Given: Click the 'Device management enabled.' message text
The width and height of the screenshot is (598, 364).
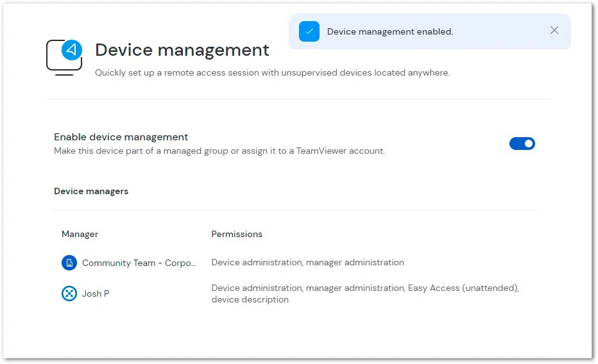Looking at the screenshot, I should pyautogui.click(x=390, y=31).
